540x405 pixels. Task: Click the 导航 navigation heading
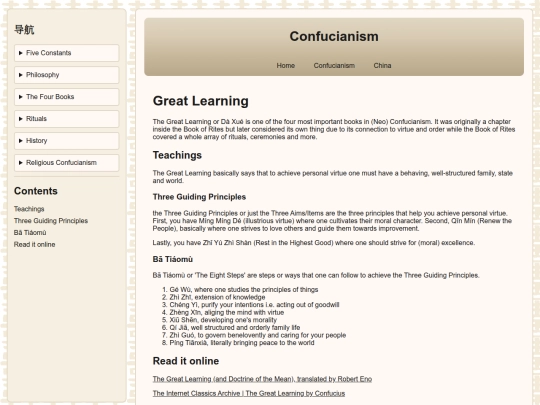point(24,30)
